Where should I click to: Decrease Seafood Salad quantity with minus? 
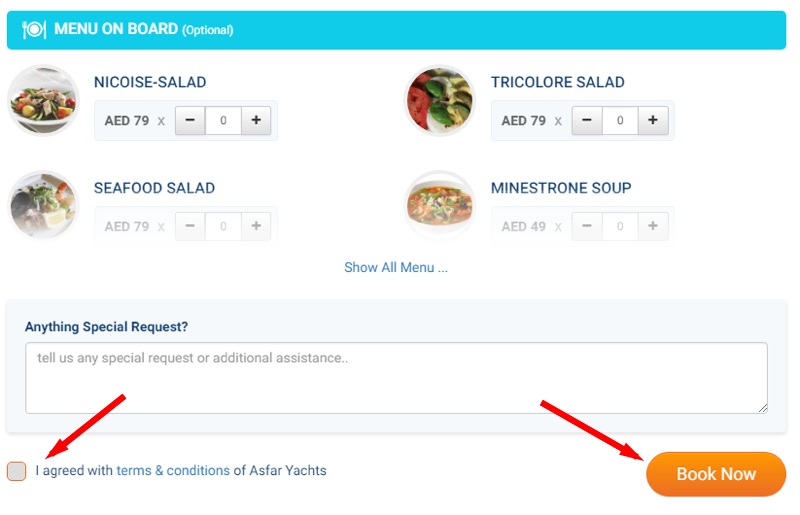tap(190, 226)
